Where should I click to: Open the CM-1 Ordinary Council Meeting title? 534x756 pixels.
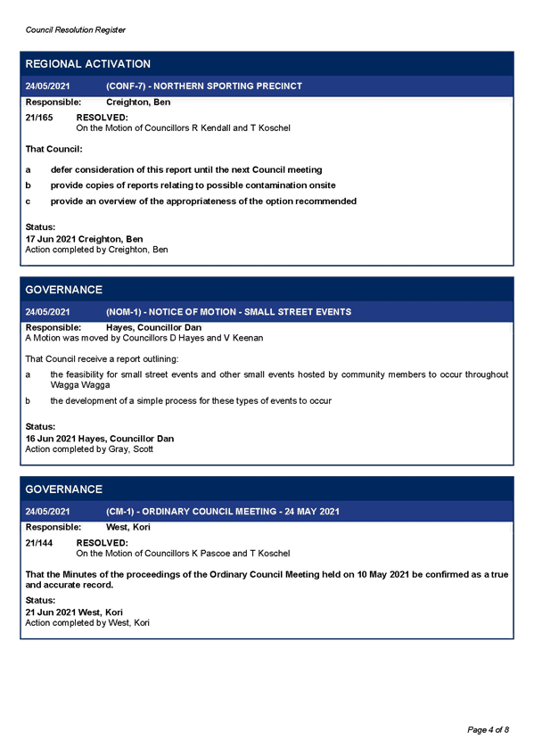click(x=223, y=512)
